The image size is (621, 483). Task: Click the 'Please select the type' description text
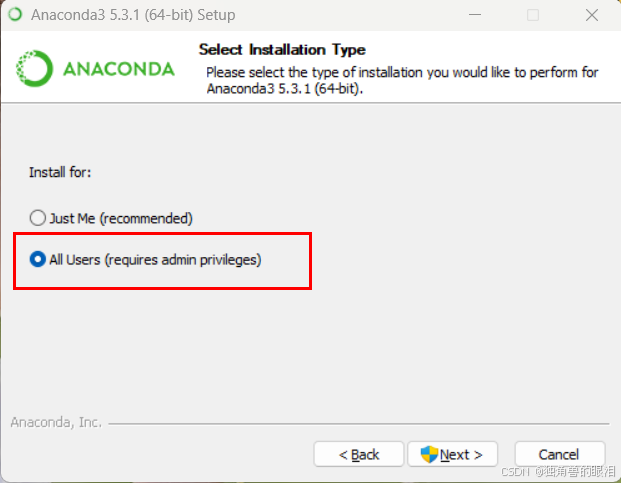[x=402, y=80]
